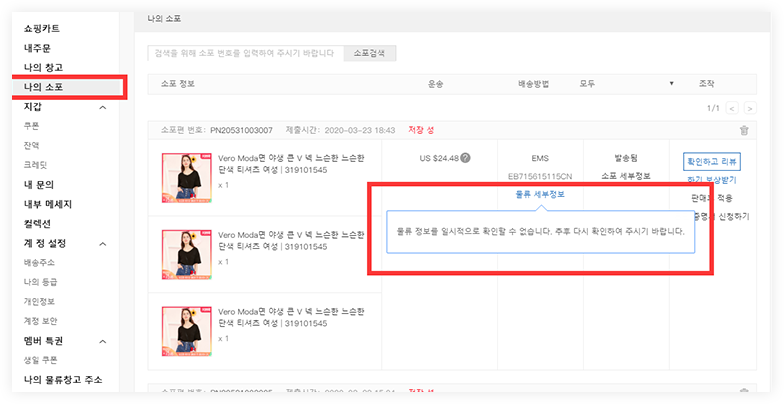
Task: Click the 소포검색 search button
Action: pyautogui.click(x=369, y=53)
